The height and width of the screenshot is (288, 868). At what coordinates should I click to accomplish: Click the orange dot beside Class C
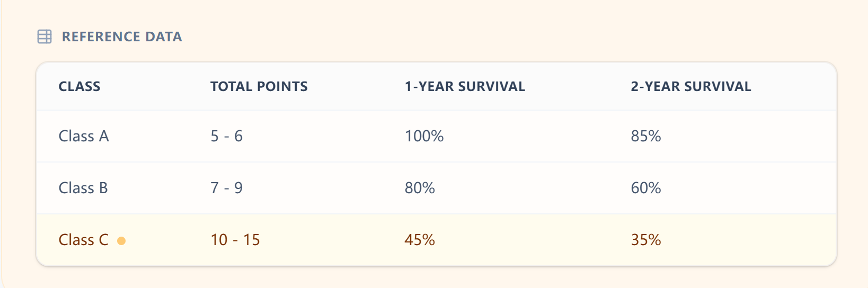coord(121,241)
